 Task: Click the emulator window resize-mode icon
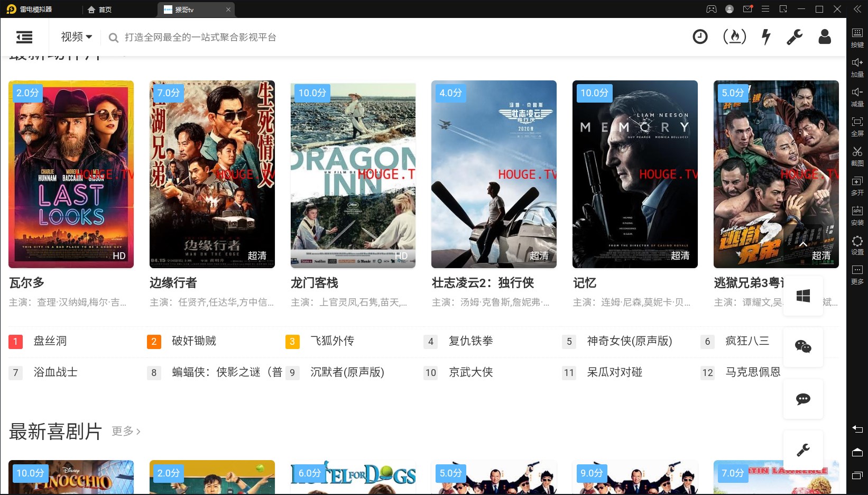783,9
